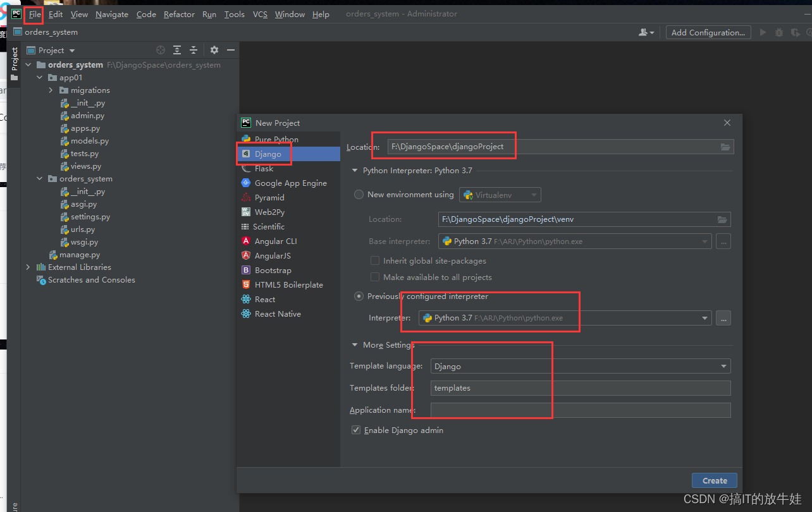Click the Collapse All icon in Project toolbar
812x512 pixels.
tap(194, 50)
